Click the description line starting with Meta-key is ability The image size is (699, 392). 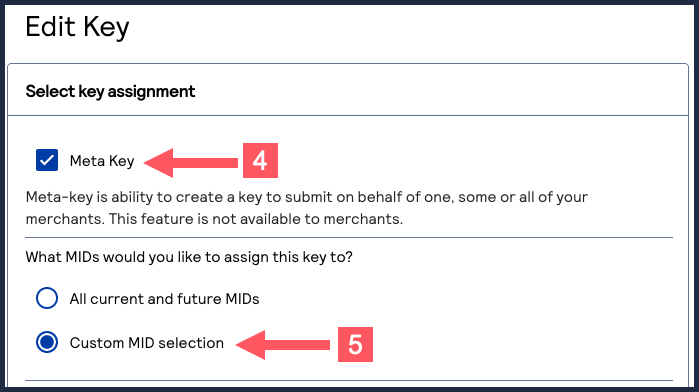click(307, 197)
